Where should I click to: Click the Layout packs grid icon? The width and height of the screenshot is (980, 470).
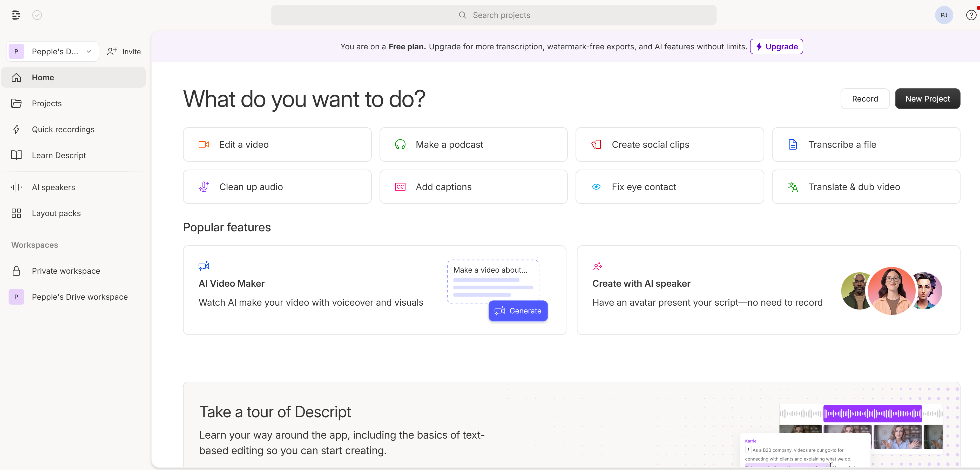pos(16,213)
